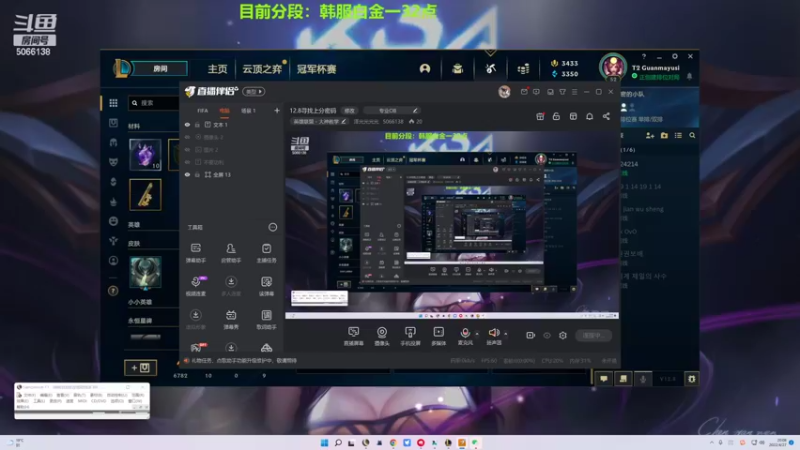Select the orange active scene tab
This screenshot has width=800, height=450.
pos(224,111)
